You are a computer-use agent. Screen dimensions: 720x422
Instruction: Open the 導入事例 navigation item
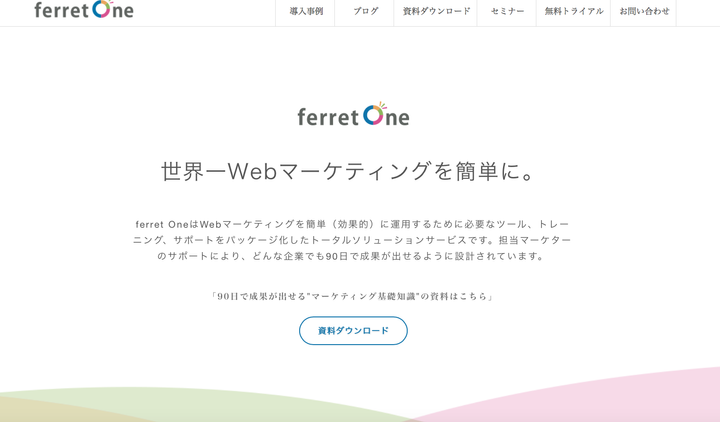click(x=306, y=11)
